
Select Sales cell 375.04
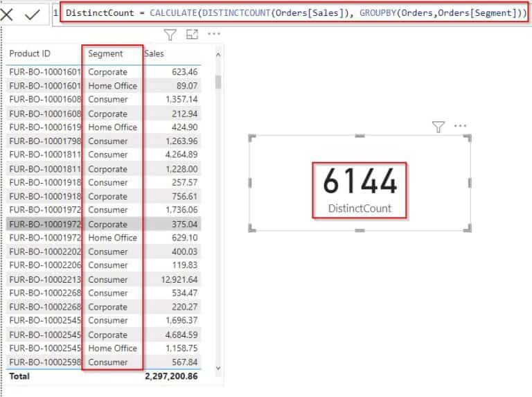[x=184, y=224]
